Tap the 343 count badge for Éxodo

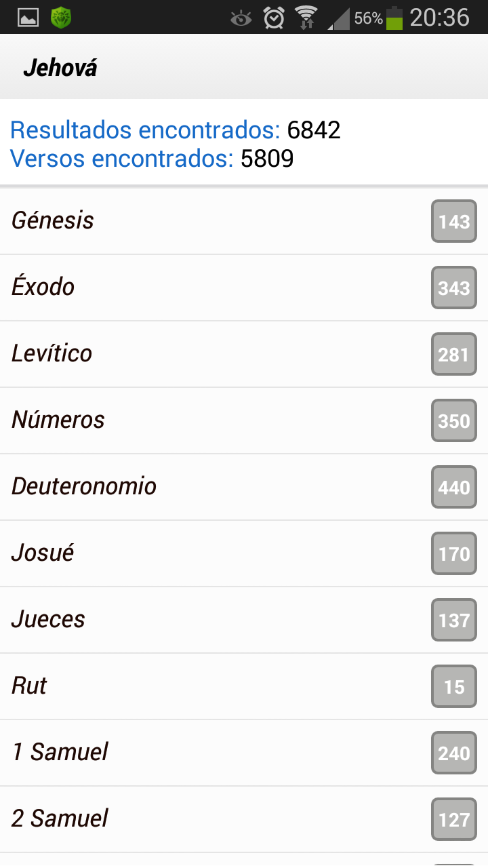454,288
